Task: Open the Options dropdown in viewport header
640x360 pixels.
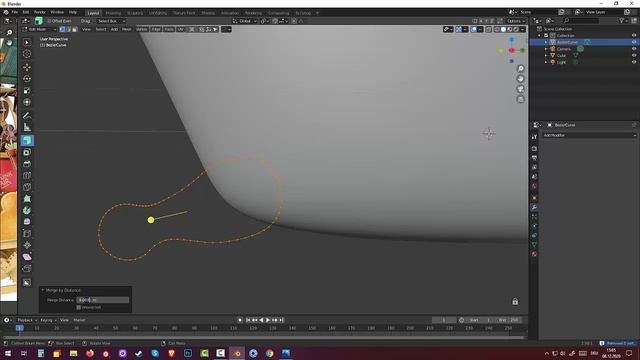Action: 516,21
